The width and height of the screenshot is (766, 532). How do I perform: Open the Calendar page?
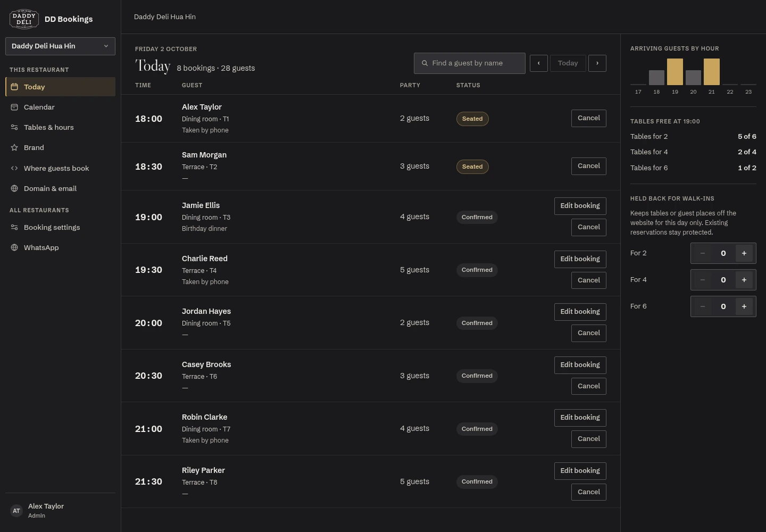pos(60,107)
